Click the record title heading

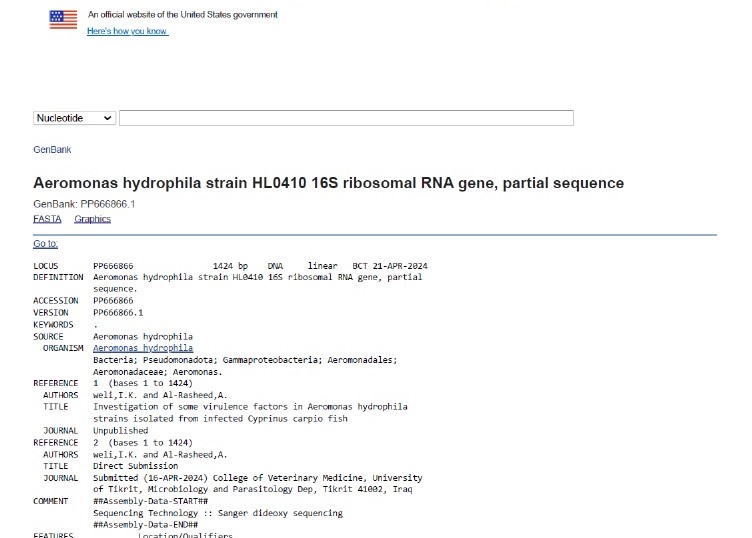point(328,183)
